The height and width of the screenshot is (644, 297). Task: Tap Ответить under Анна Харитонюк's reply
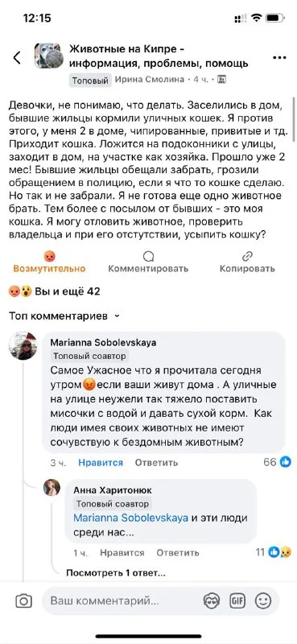pyautogui.click(x=178, y=553)
